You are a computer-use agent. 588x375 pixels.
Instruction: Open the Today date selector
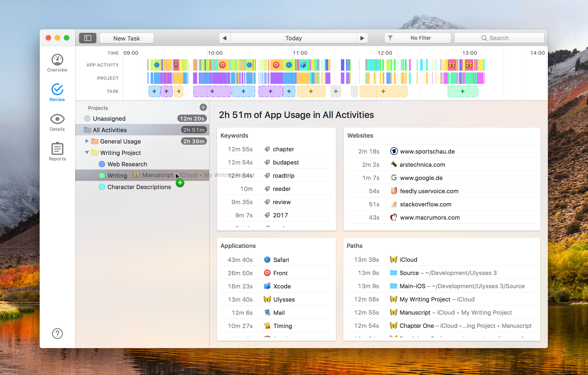click(294, 38)
